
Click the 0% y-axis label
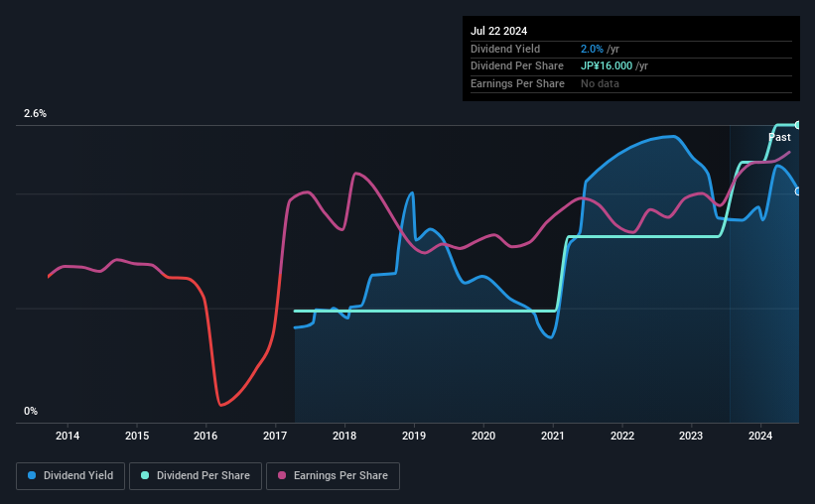[31, 411]
